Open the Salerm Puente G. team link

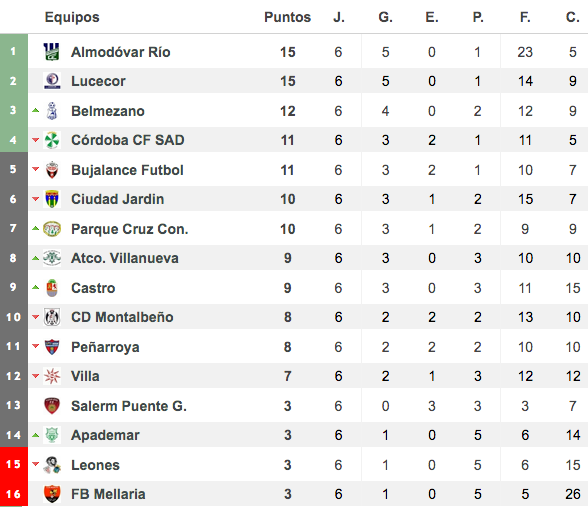point(129,406)
